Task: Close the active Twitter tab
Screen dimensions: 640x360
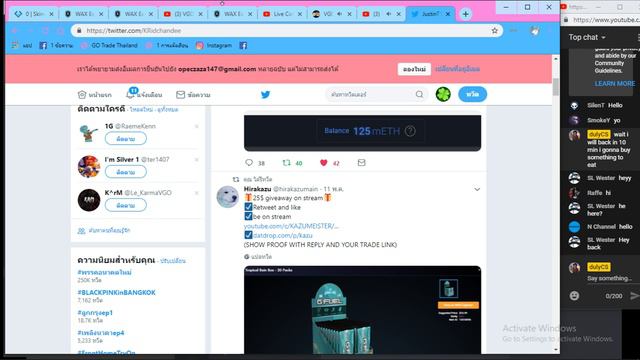Action: (x=448, y=14)
